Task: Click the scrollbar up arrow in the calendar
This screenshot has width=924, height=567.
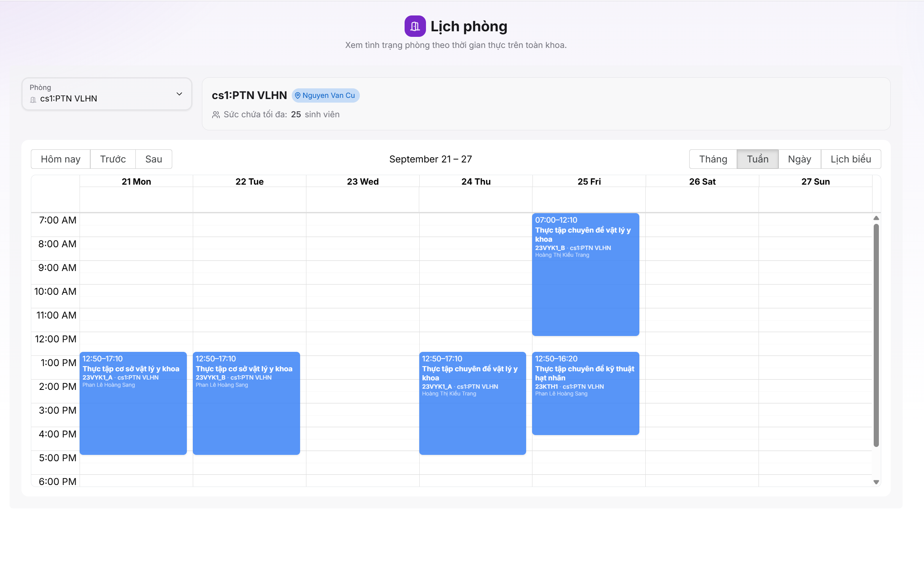Action: (876, 218)
